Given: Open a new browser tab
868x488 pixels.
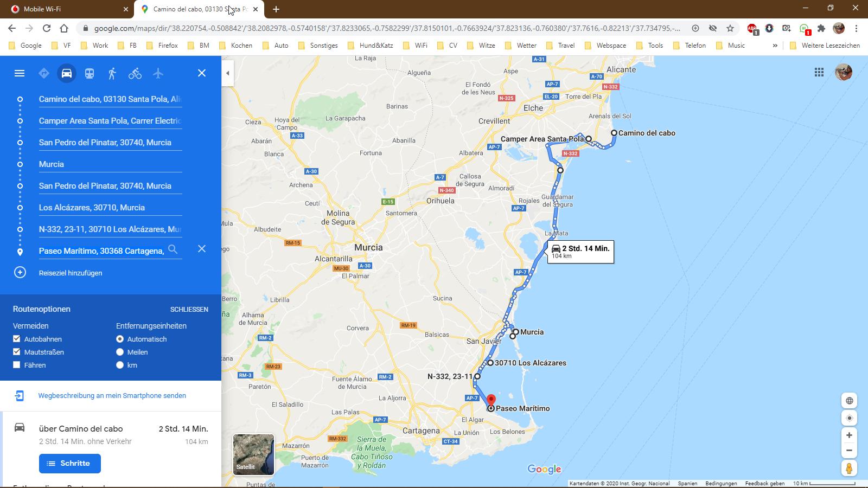Looking at the screenshot, I should tap(276, 9).
